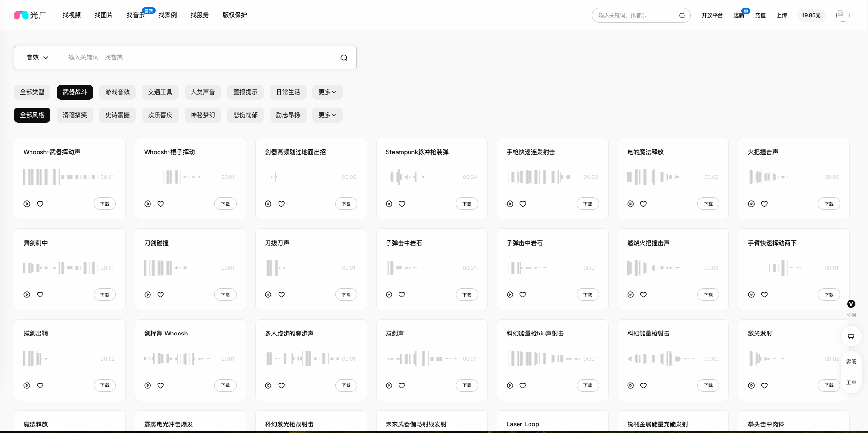Play the 剑器高频划过地面出招 sound effect

(269, 204)
